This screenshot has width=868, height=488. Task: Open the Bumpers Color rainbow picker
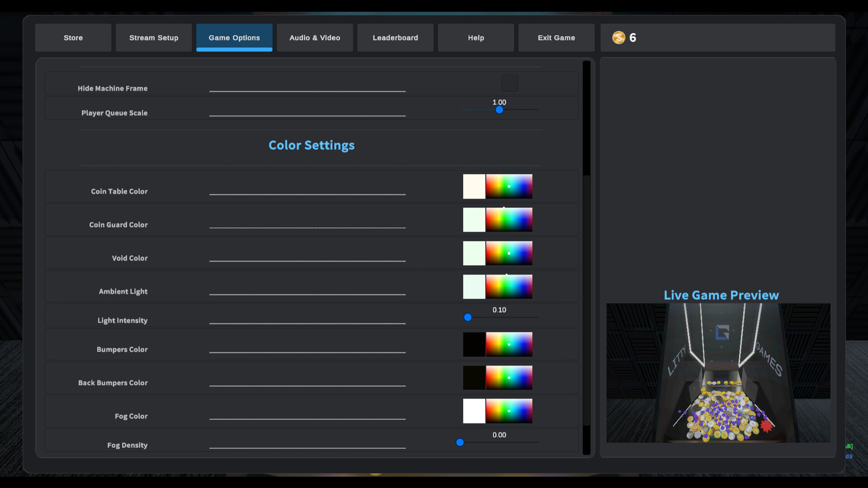[x=509, y=344]
